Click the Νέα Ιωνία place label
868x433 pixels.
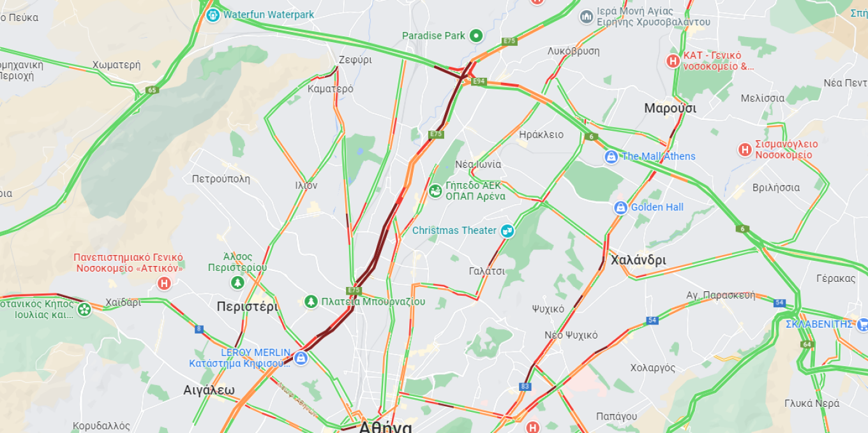[x=478, y=164]
